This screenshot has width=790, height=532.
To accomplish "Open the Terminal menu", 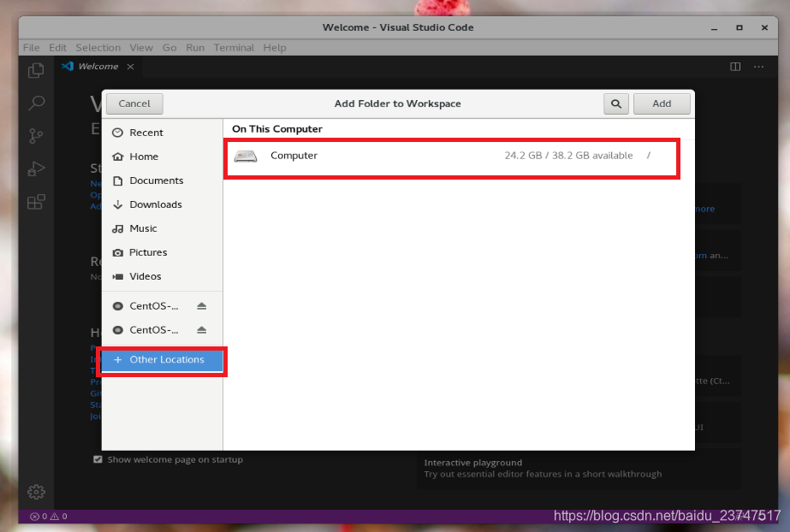I will [x=234, y=48].
